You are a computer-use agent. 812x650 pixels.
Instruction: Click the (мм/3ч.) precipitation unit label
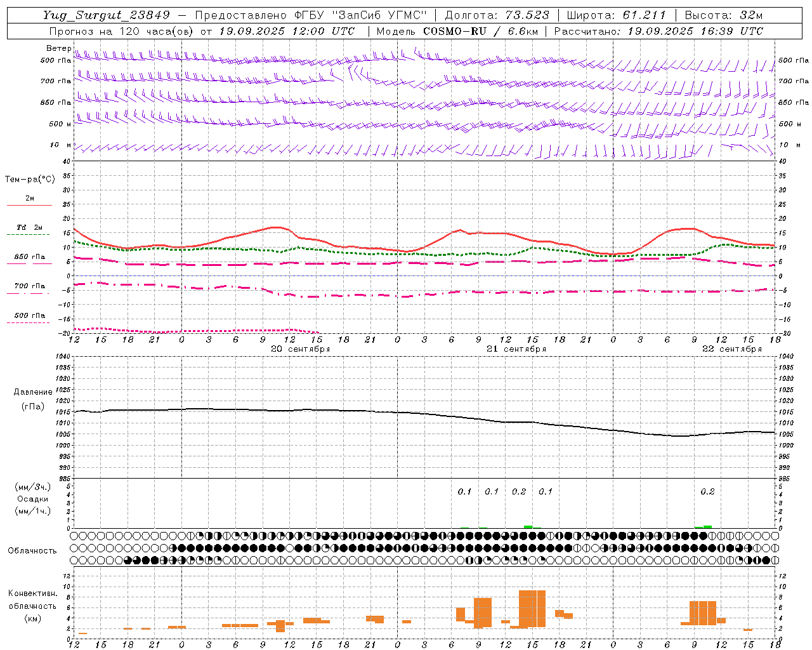pos(33,487)
